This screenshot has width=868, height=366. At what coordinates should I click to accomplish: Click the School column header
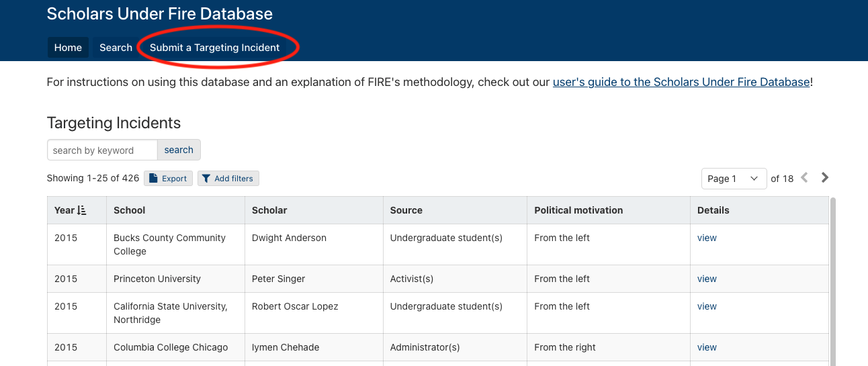pos(130,210)
